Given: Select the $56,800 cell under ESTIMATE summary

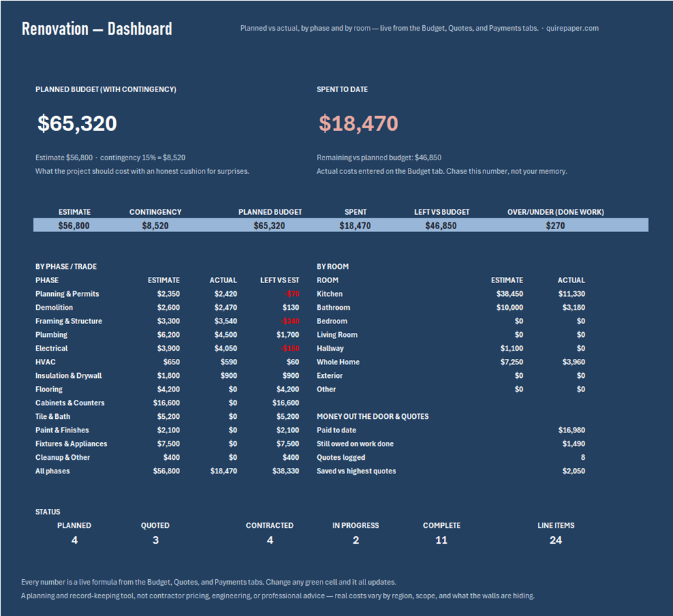Looking at the screenshot, I should (74, 226).
